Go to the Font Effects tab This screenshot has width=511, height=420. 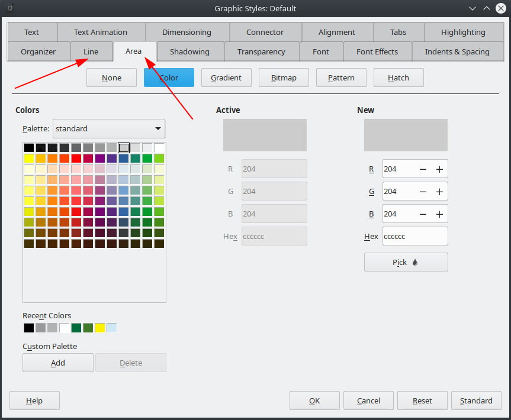(377, 52)
